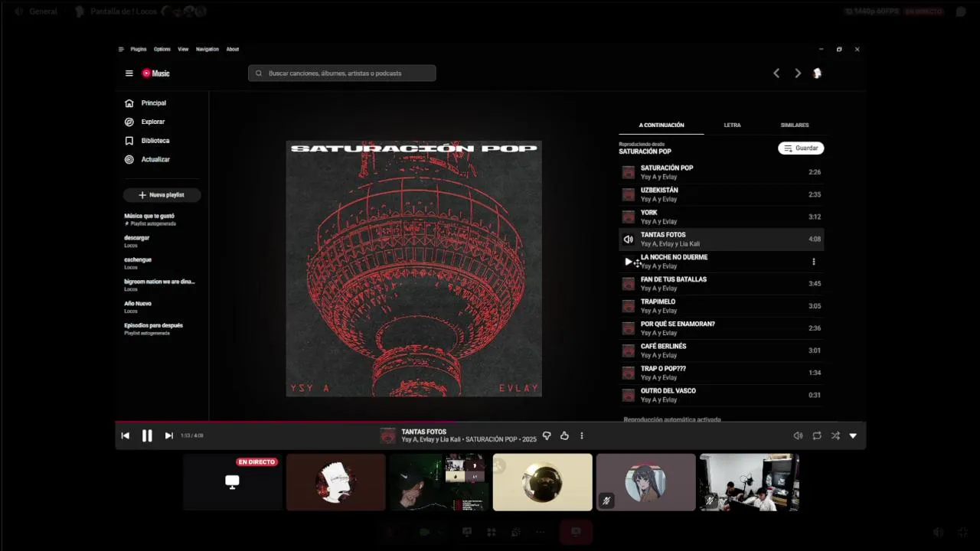The width and height of the screenshot is (980, 551).
Task: Open the small app menu icon left of Plugins
Action: [x=121, y=49]
